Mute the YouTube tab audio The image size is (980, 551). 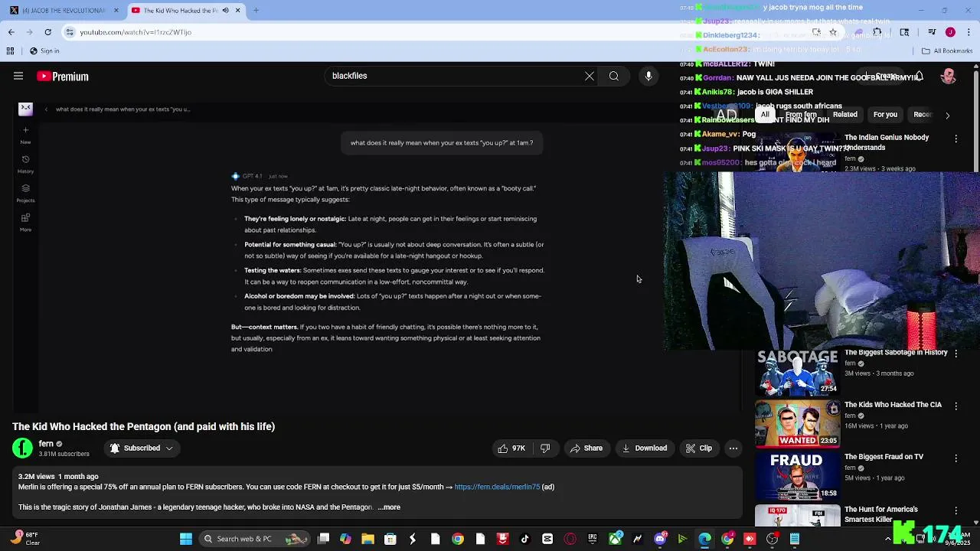coord(225,10)
